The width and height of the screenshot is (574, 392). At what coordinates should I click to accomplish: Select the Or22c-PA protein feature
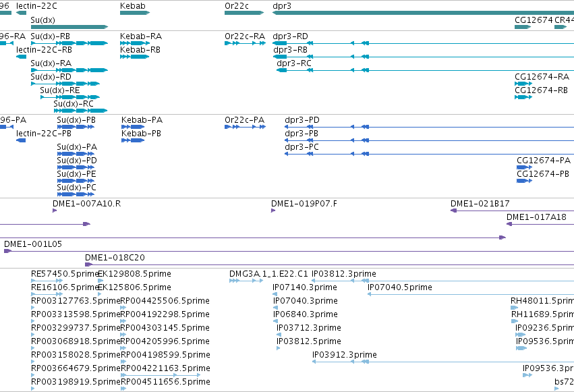246,127
